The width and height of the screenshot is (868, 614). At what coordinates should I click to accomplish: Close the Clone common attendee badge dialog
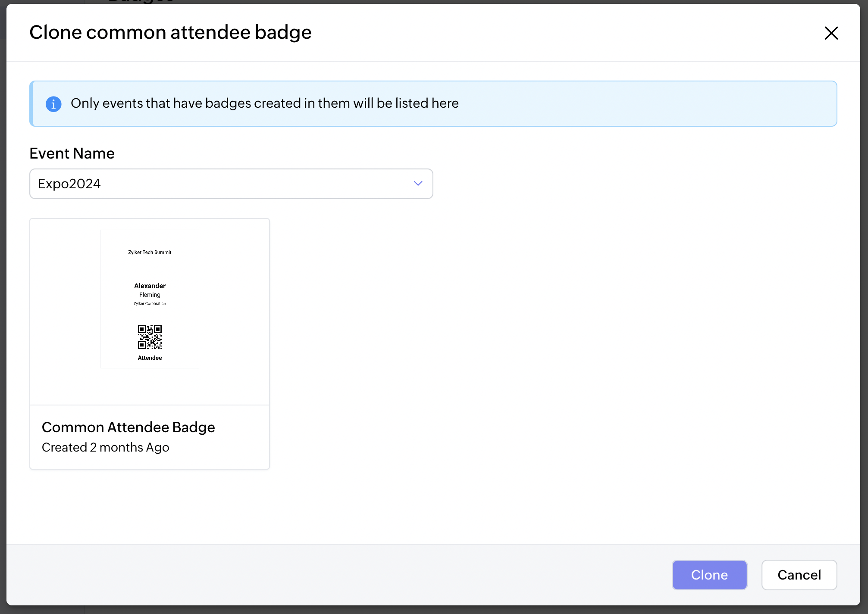(x=831, y=33)
